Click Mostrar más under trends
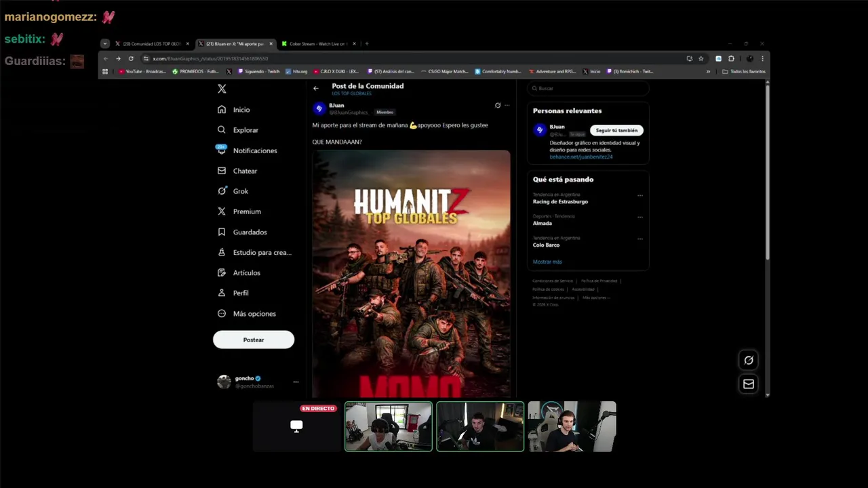 point(547,262)
